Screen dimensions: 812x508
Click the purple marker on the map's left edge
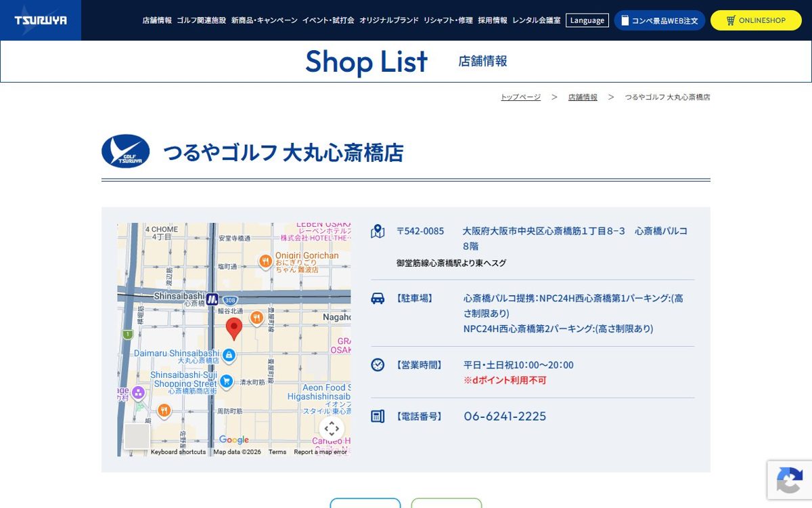coord(138,392)
